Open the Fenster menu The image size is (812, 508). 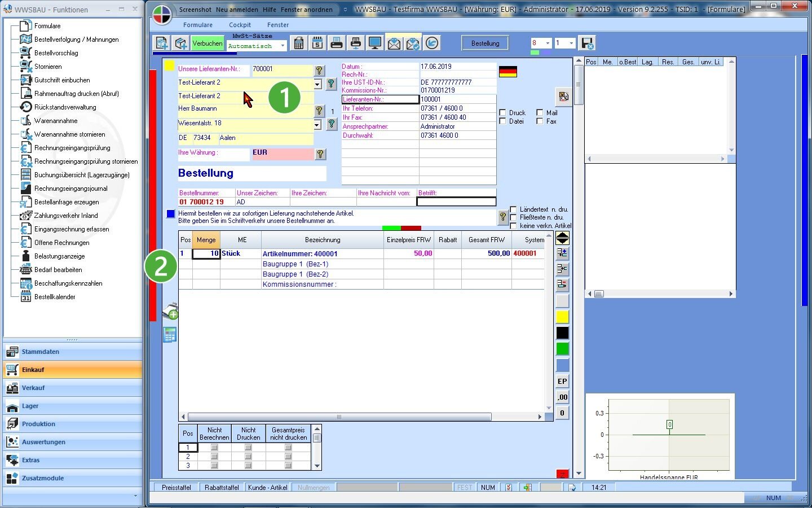click(x=278, y=25)
